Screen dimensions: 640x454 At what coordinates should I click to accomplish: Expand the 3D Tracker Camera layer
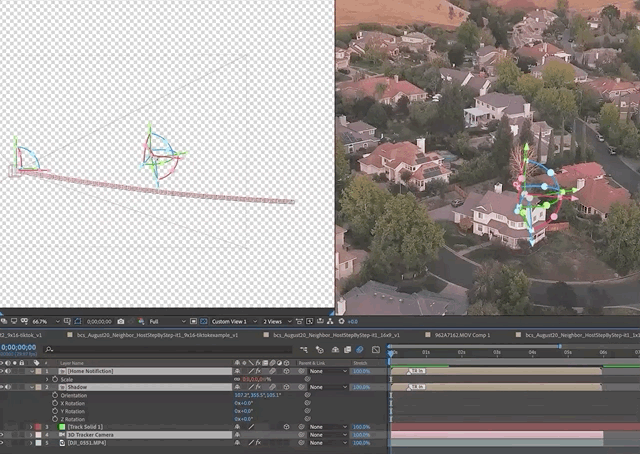tap(31, 435)
